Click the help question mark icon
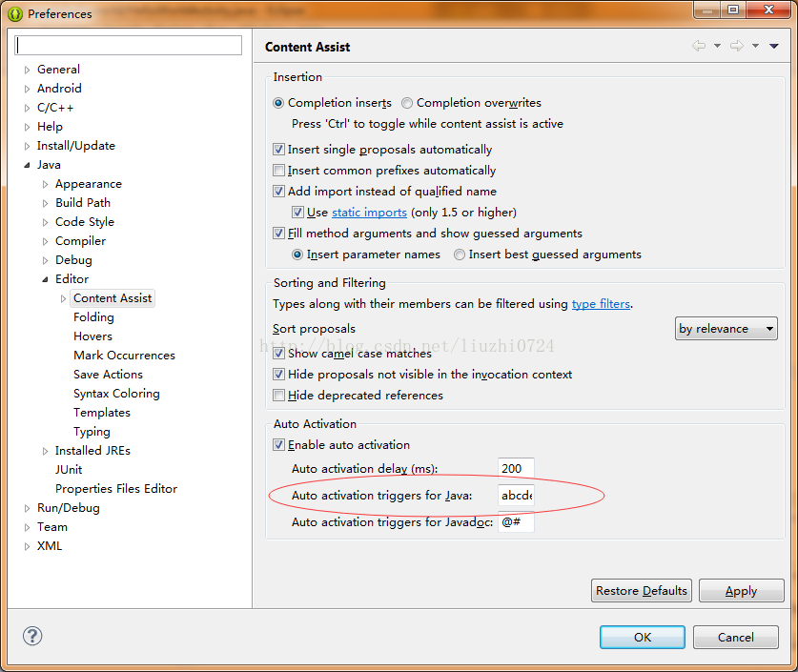 point(32,636)
